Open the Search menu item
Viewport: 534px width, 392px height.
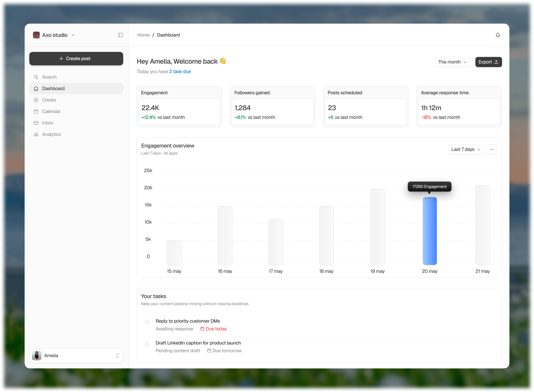(x=76, y=77)
